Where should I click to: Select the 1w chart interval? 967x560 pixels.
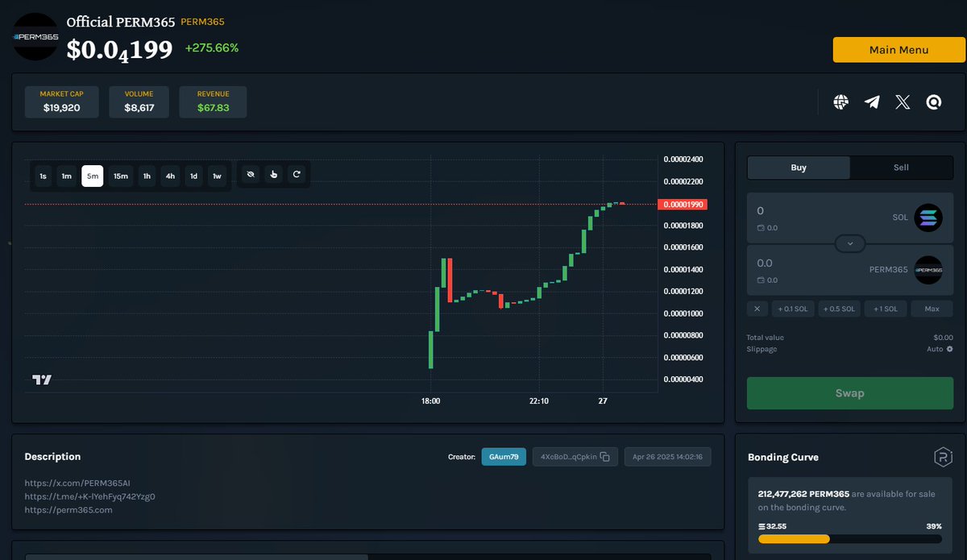[217, 176]
